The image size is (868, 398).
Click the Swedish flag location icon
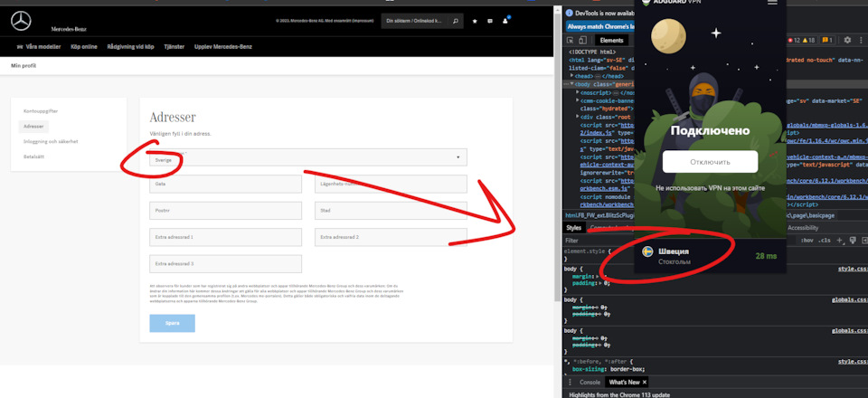[x=647, y=251]
